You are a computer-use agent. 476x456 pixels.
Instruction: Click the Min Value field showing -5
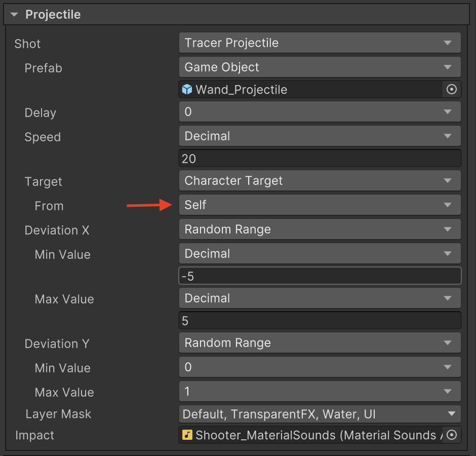(x=320, y=276)
